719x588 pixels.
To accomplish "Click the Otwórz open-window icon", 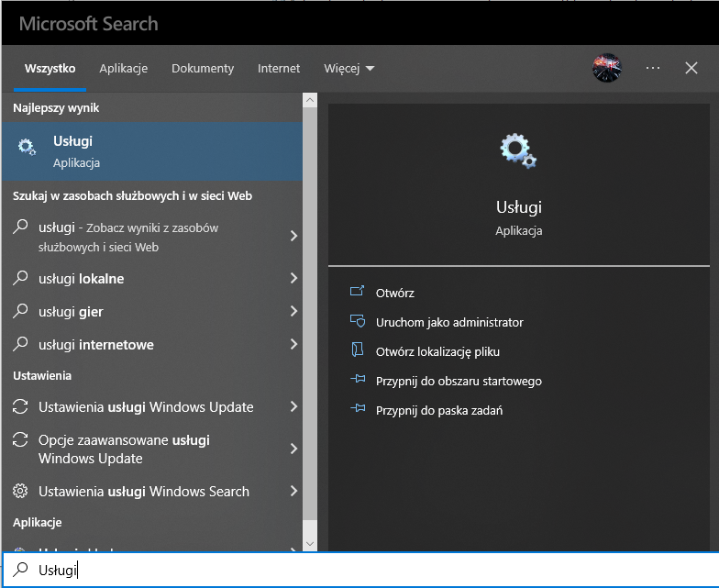I will point(358,292).
